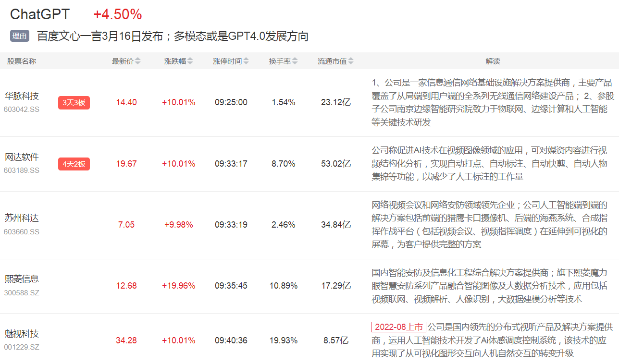Click the 理由 tag badge
The width and height of the screenshot is (619, 364).
(x=20, y=36)
